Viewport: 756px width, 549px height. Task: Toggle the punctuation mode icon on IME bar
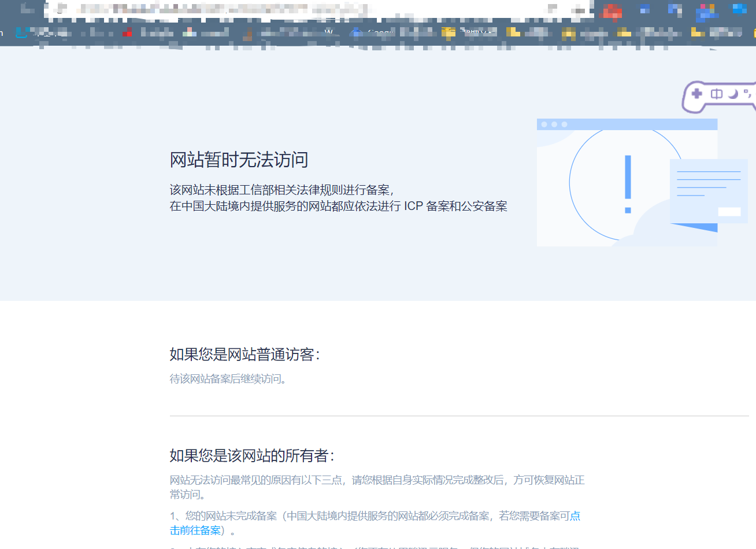(x=747, y=93)
